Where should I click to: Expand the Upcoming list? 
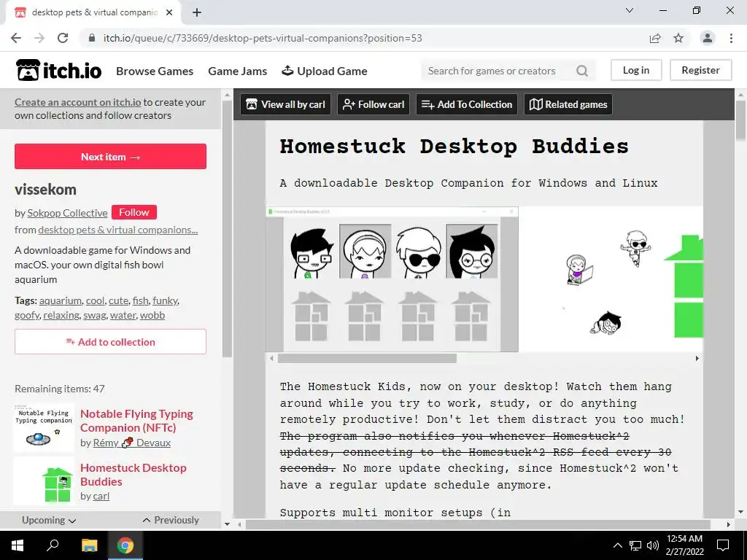click(49, 520)
